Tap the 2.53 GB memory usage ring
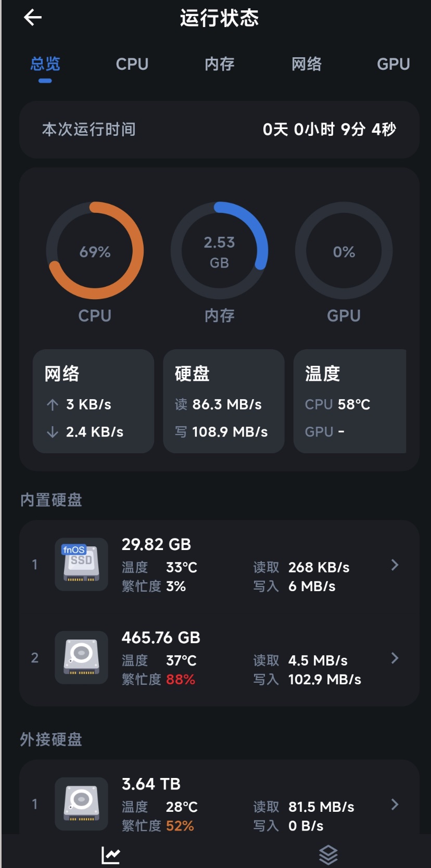The image size is (431, 868). (219, 251)
